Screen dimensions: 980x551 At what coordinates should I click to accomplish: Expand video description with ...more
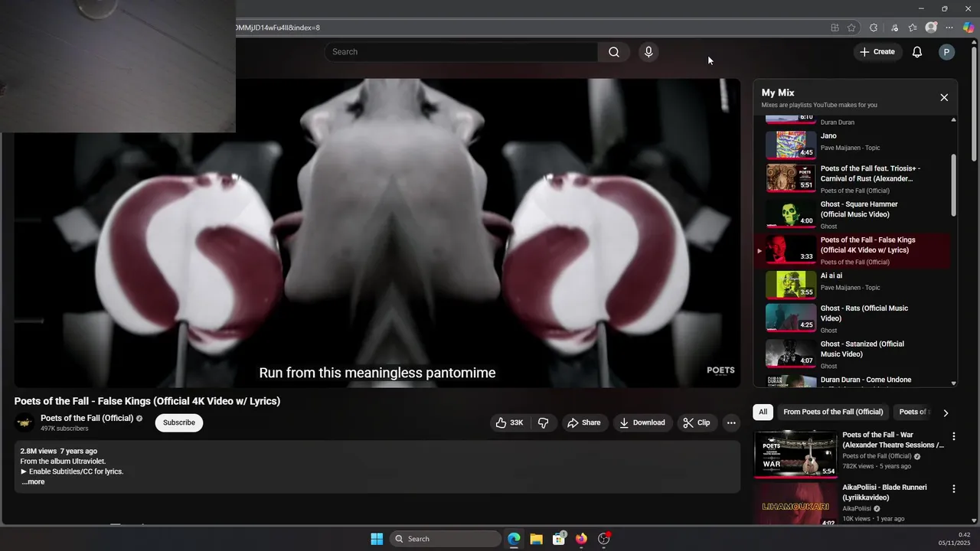tap(33, 482)
